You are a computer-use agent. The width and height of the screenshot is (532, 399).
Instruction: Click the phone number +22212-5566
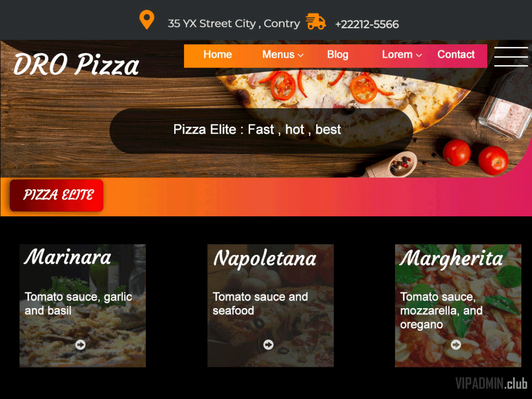(367, 24)
